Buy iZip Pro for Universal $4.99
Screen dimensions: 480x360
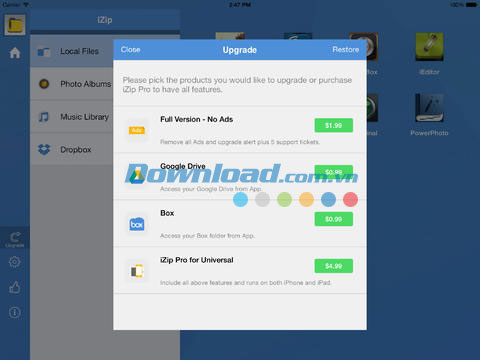point(334,266)
